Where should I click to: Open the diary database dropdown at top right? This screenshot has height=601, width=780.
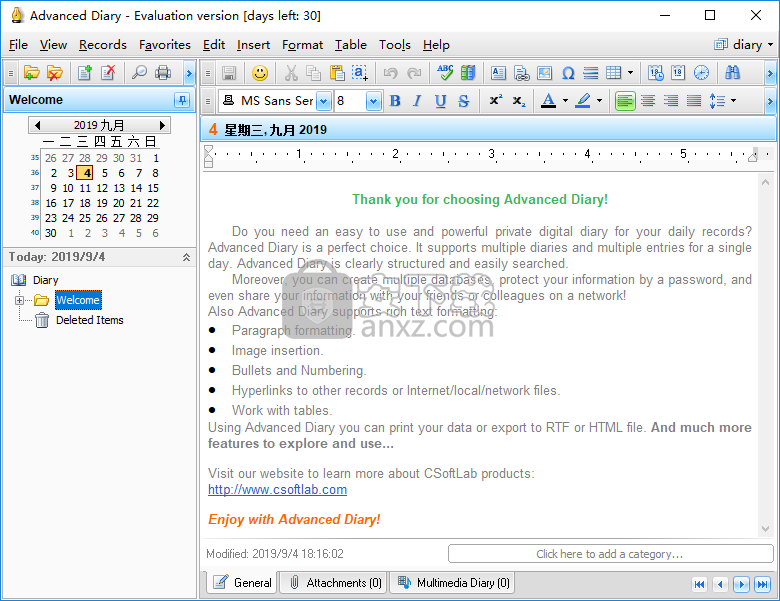(743, 45)
